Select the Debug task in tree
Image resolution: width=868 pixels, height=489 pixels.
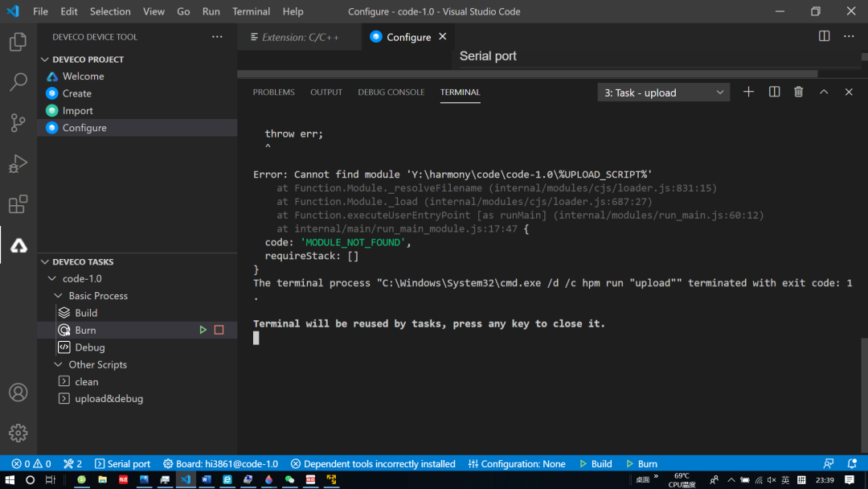pyautogui.click(x=90, y=347)
